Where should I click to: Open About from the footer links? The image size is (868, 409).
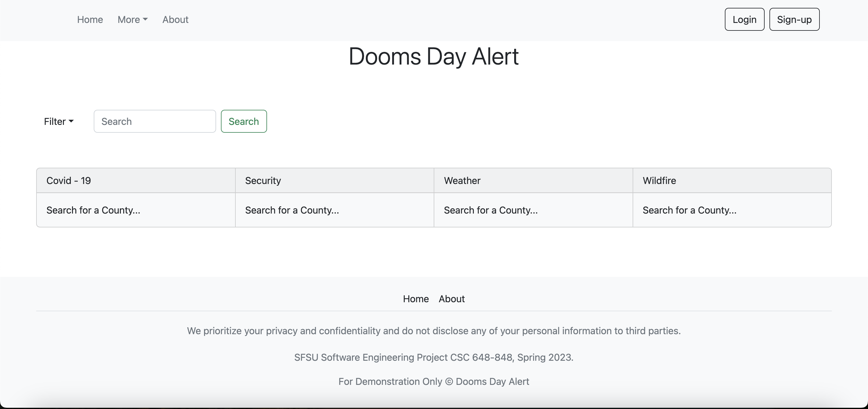451,299
